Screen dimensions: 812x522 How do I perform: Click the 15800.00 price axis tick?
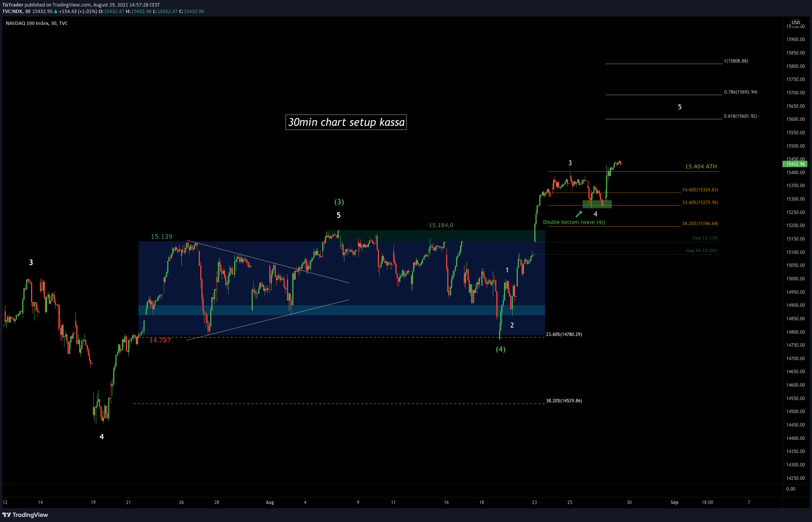coord(796,66)
